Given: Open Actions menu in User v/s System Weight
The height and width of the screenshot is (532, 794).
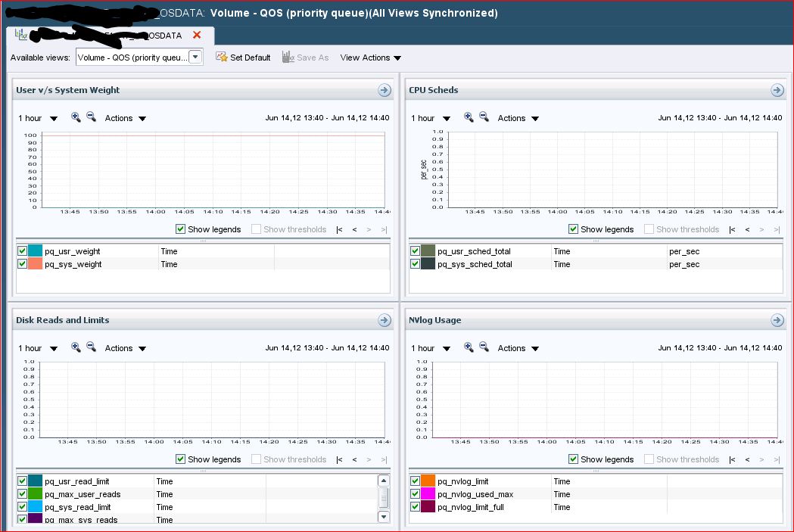Looking at the screenshot, I should coord(126,118).
